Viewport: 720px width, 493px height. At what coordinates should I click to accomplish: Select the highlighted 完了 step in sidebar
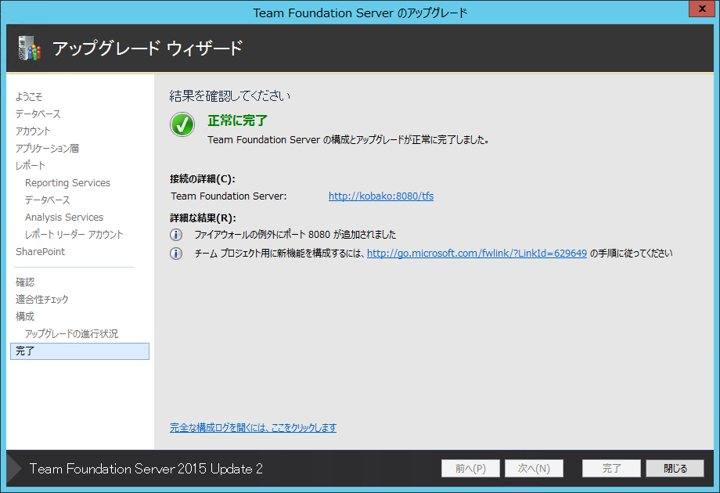(80, 351)
